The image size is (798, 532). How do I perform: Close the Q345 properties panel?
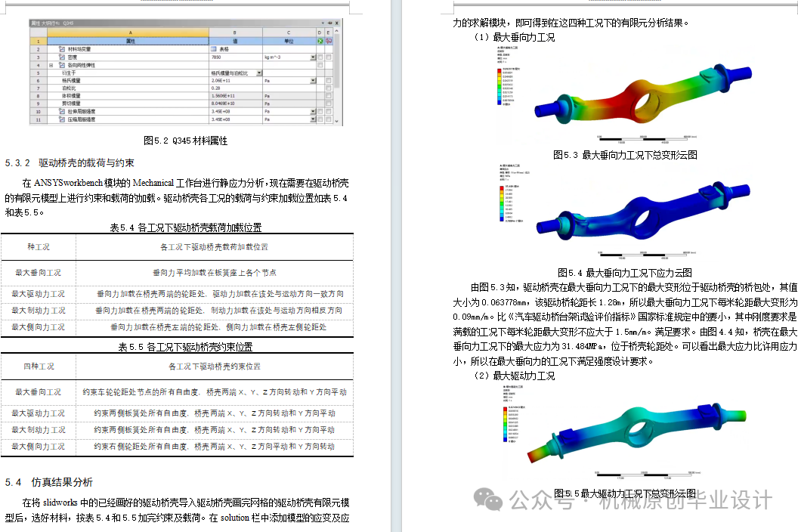[x=336, y=23]
